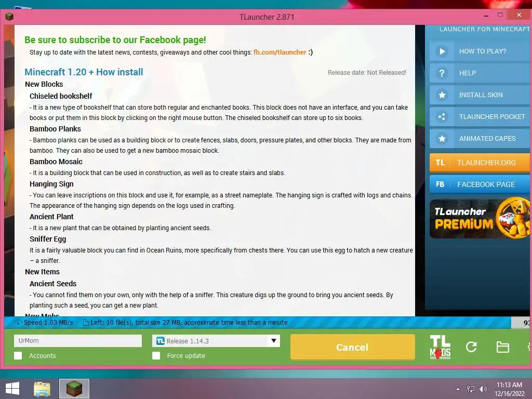The image size is (532, 399).
Task: Click the download speed gauge icon
Action: click(x=18, y=323)
